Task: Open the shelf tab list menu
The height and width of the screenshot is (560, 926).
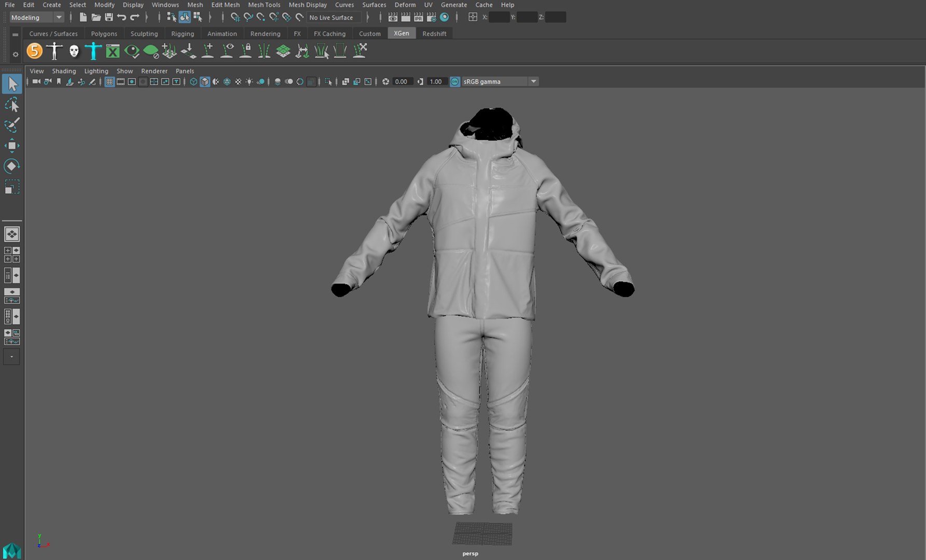Action: (x=15, y=35)
